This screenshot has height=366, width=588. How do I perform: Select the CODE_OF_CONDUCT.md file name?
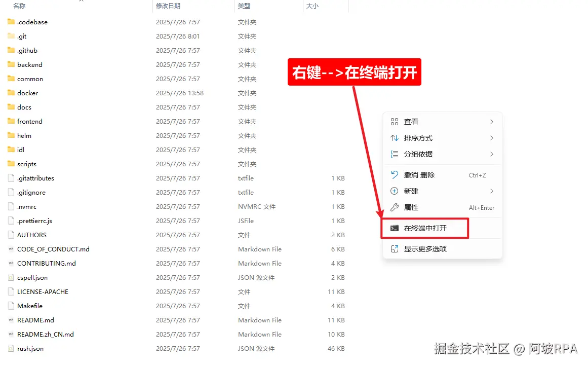(53, 249)
